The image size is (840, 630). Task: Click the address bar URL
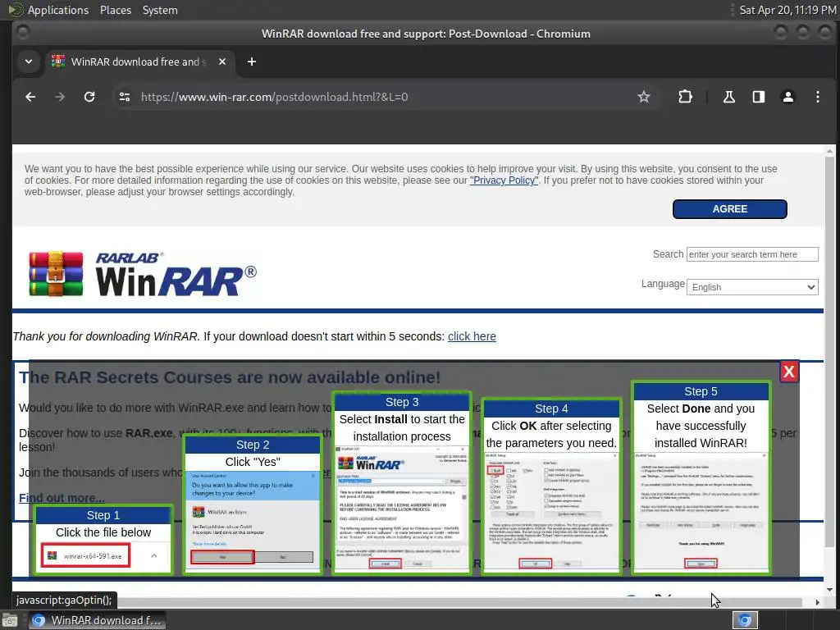click(x=274, y=97)
